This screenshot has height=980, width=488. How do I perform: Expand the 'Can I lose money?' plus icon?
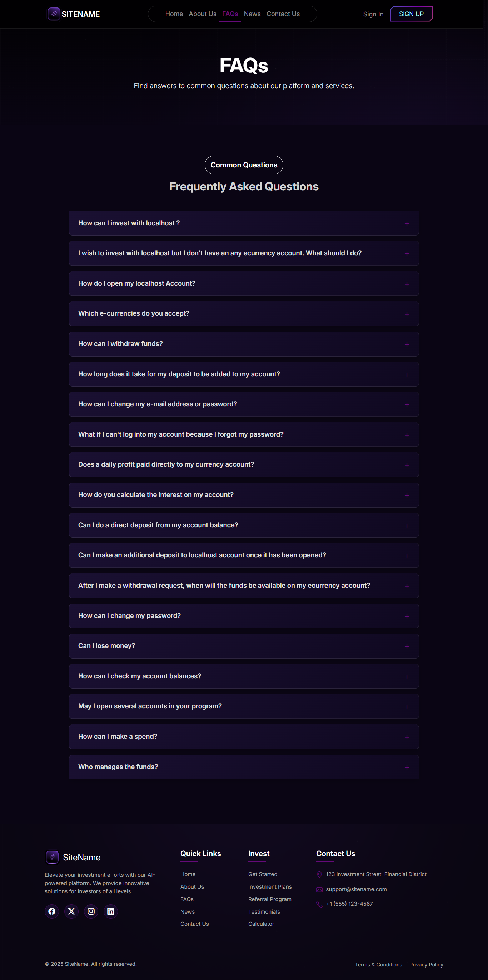click(x=407, y=646)
